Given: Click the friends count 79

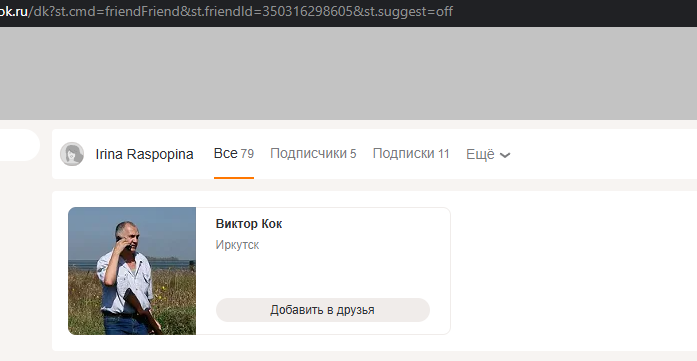Looking at the screenshot, I should click(x=247, y=154).
